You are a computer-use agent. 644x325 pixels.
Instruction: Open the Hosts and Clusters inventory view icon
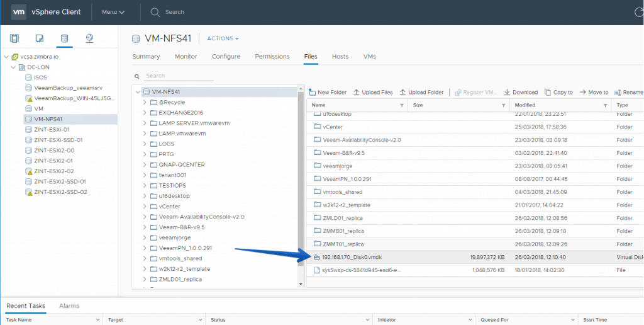14,38
